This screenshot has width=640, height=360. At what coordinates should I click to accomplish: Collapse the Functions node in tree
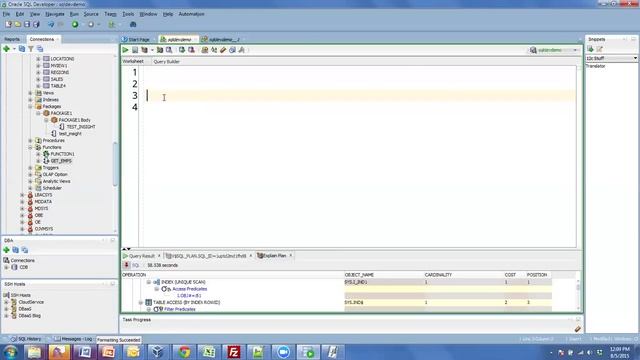click(30, 147)
